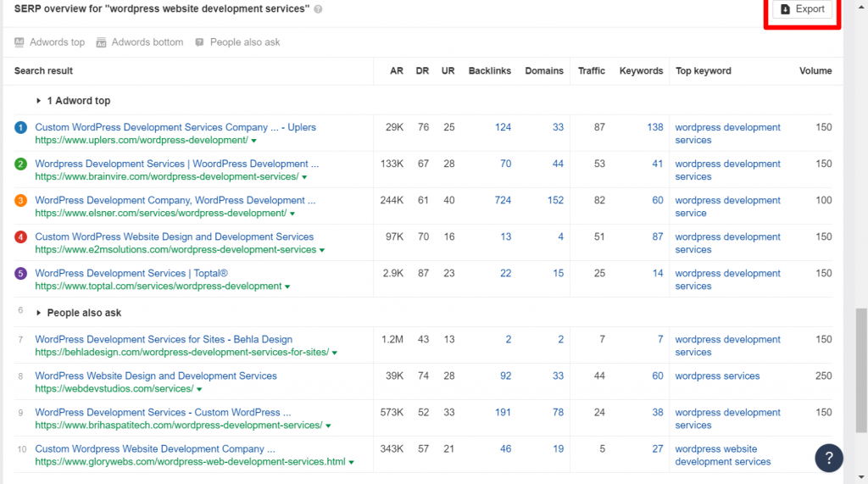This screenshot has width=868, height=484.
Task: Click position badge 1 for Uplers result
Action: 20,127
